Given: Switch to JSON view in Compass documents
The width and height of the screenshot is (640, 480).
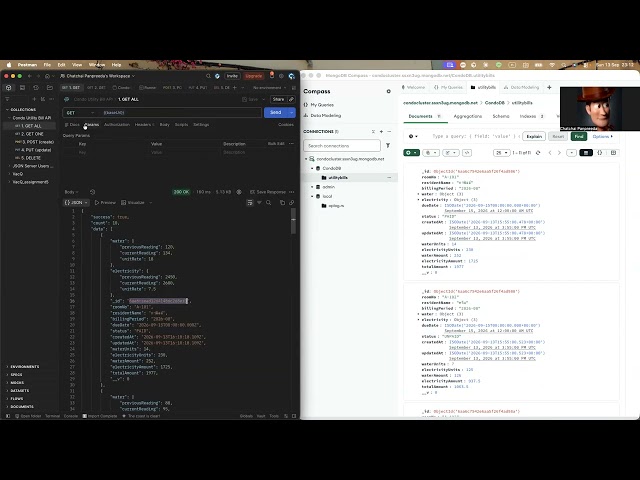Looking at the screenshot, I should 600,153.
